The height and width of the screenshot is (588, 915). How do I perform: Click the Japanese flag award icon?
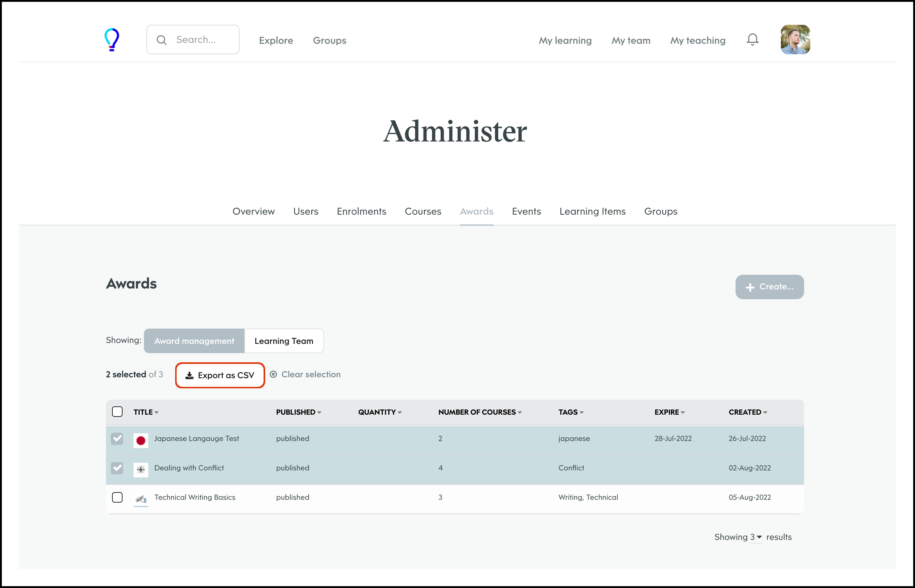tap(141, 440)
